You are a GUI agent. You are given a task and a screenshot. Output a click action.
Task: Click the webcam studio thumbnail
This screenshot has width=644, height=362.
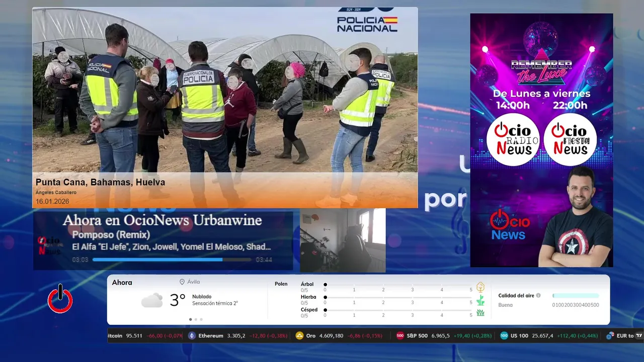[x=343, y=240]
